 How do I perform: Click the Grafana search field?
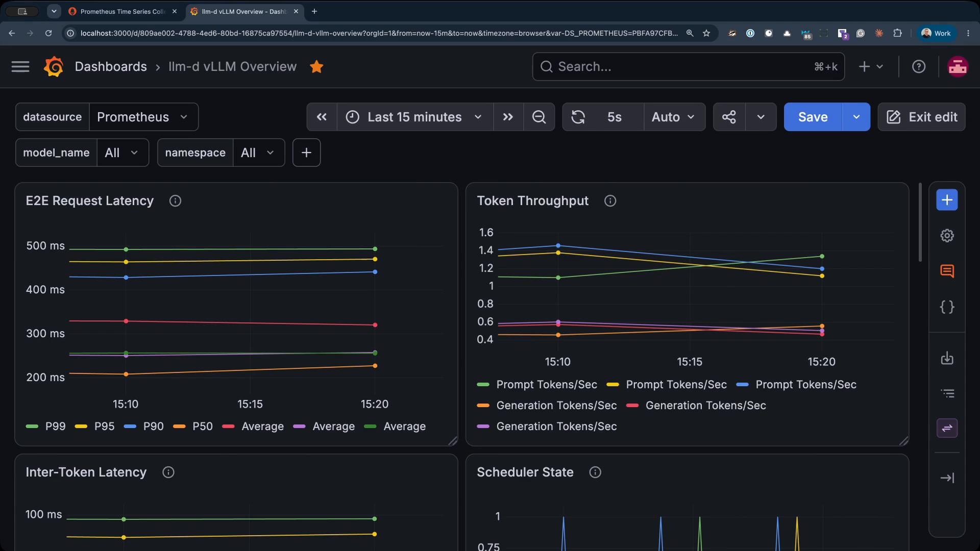(688, 67)
